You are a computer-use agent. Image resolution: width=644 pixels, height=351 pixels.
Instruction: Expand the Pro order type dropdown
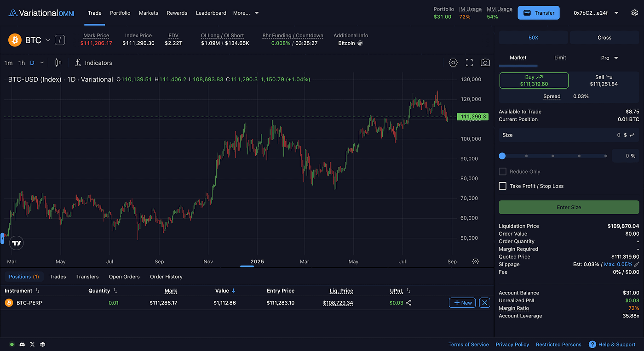(x=609, y=58)
